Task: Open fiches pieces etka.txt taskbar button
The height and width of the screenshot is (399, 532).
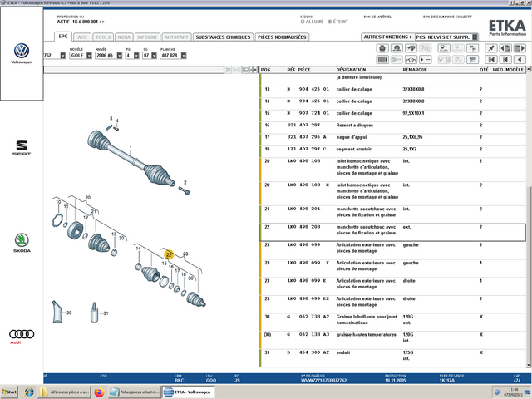Action: tap(135, 392)
